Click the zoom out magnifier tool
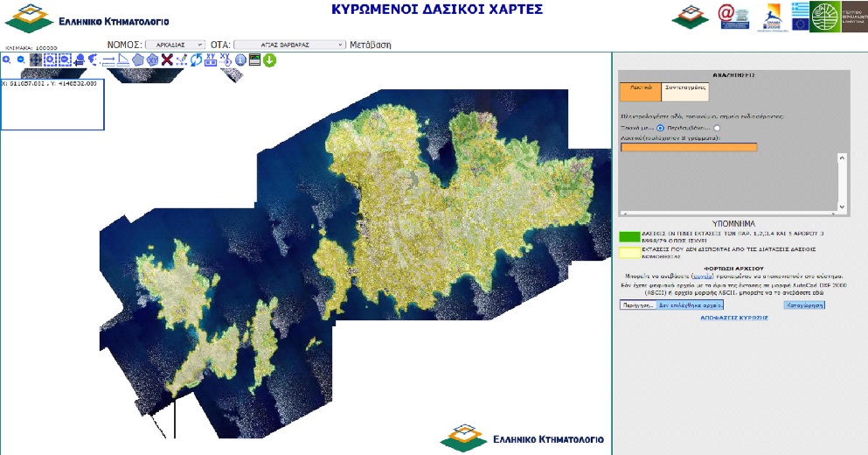The height and width of the screenshot is (455, 868). tap(20, 59)
